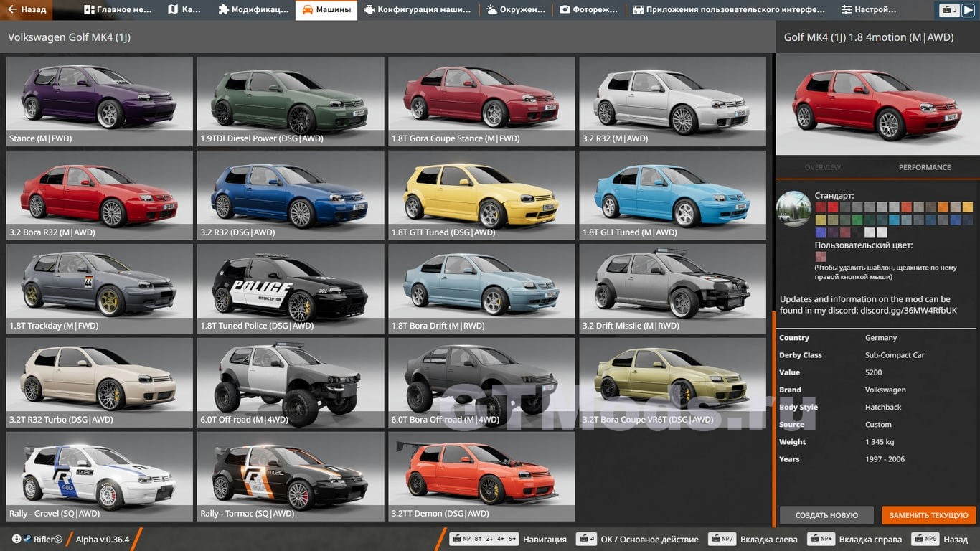980x551 pixels.
Task: Select the red 3.2 Bora R32 (M|AWD)
Action: [100, 195]
